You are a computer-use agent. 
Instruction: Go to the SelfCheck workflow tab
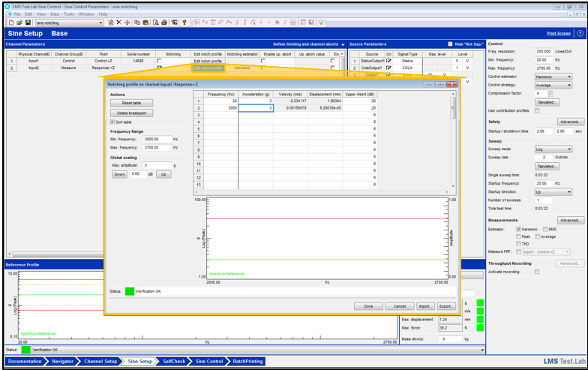(174, 362)
